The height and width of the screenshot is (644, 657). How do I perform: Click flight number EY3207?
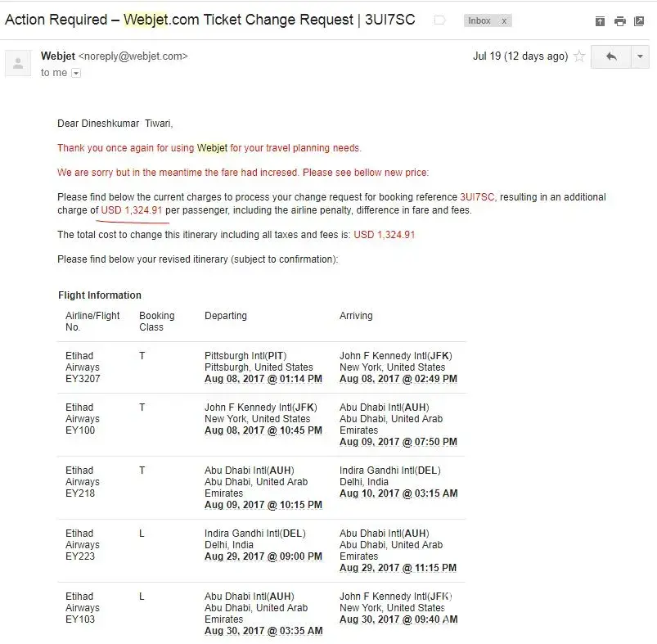point(83,379)
